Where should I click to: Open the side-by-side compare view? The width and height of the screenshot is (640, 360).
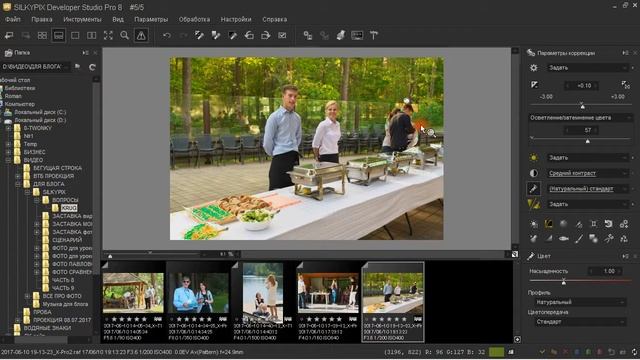[91, 36]
